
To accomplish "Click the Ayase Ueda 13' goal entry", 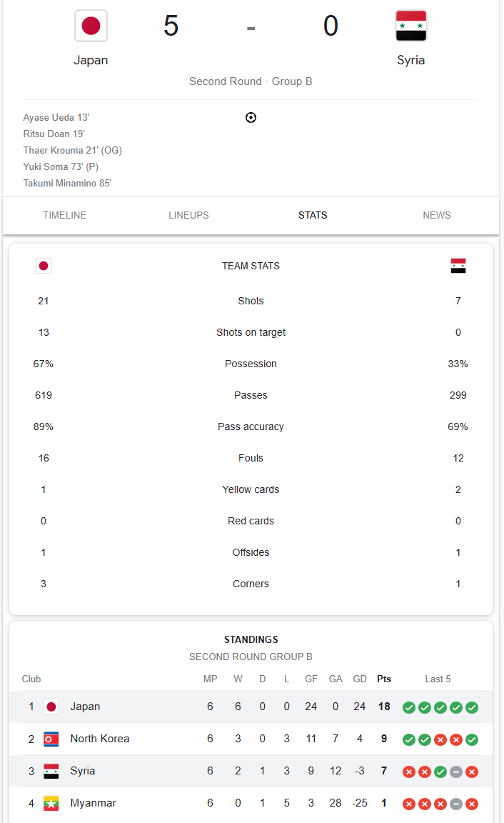I will pos(56,118).
